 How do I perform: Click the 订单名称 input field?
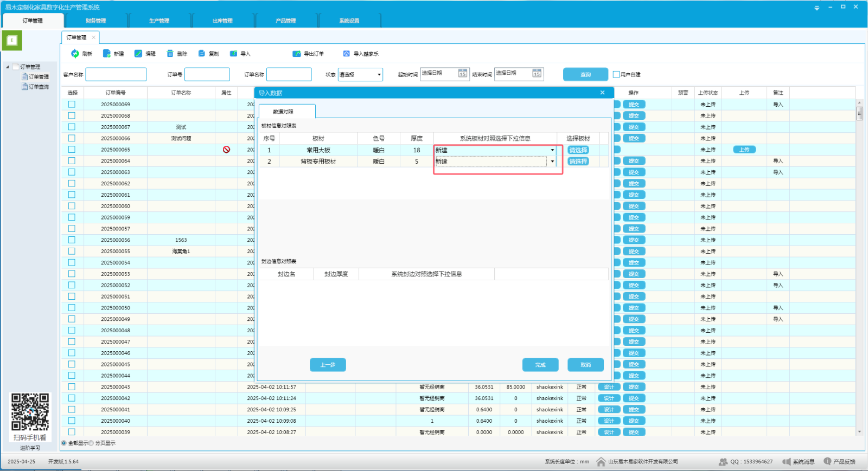coord(289,74)
